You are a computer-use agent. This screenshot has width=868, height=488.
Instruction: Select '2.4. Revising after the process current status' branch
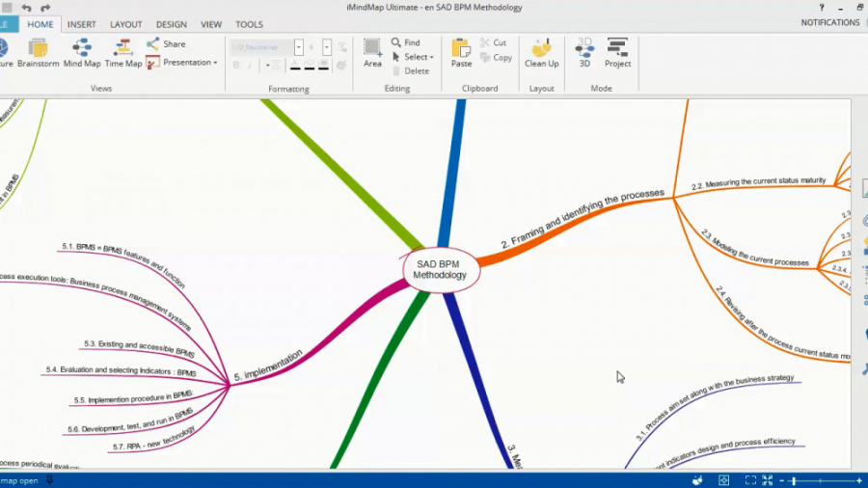(782, 323)
